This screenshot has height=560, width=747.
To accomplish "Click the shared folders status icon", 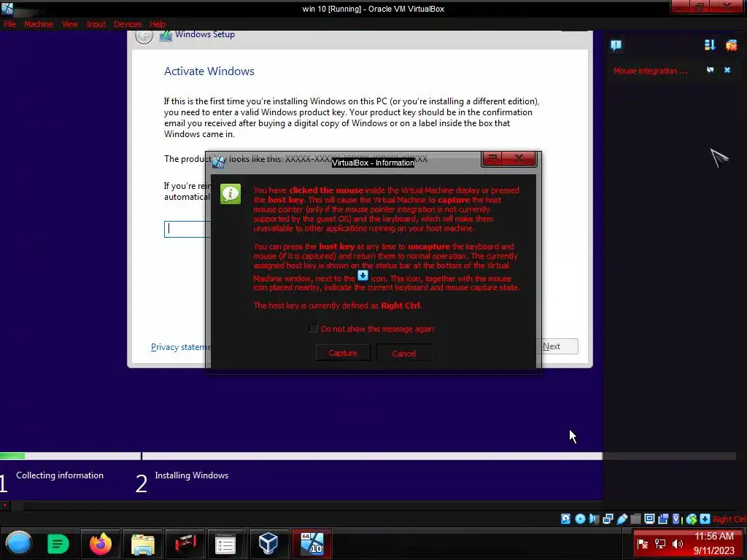I will pyautogui.click(x=635, y=518).
